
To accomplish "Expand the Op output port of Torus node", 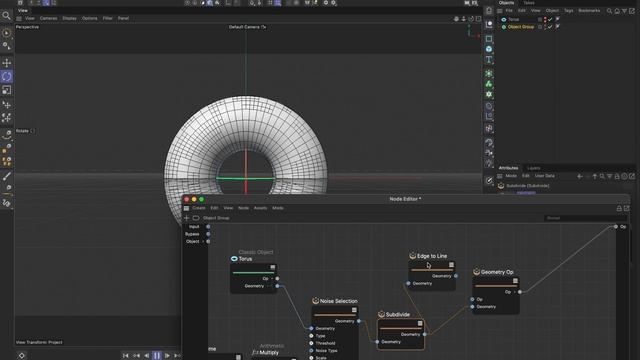I will tap(272, 279).
